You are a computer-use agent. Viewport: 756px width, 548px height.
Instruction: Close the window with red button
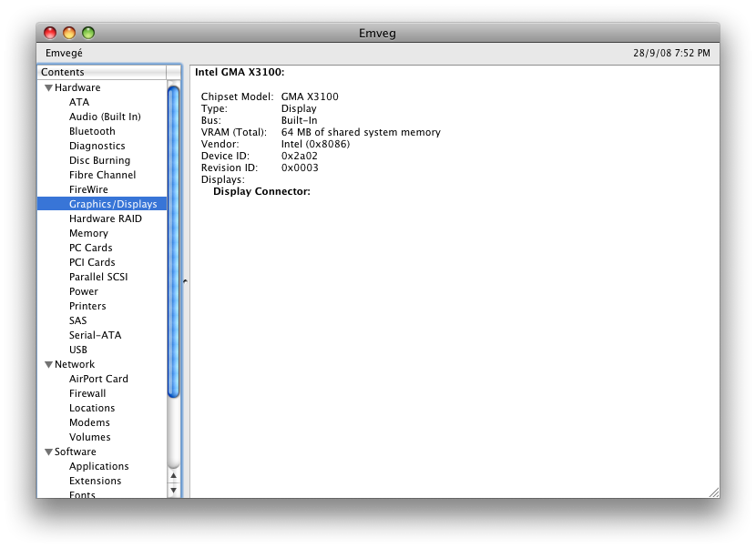coord(50,33)
